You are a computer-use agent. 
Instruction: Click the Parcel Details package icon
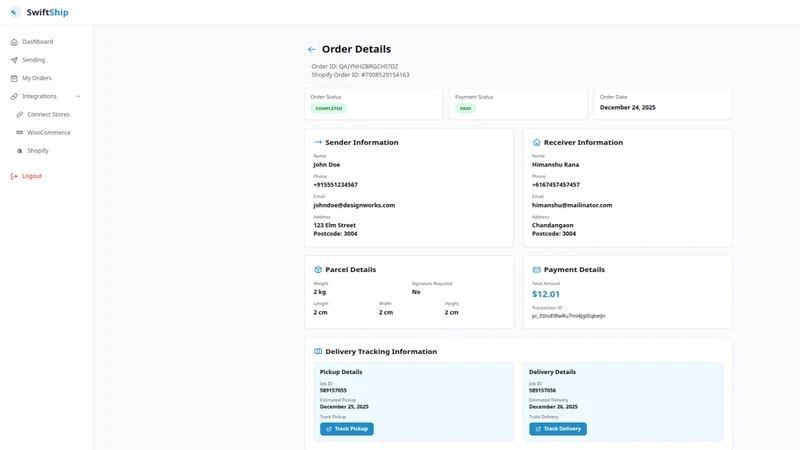(318, 269)
